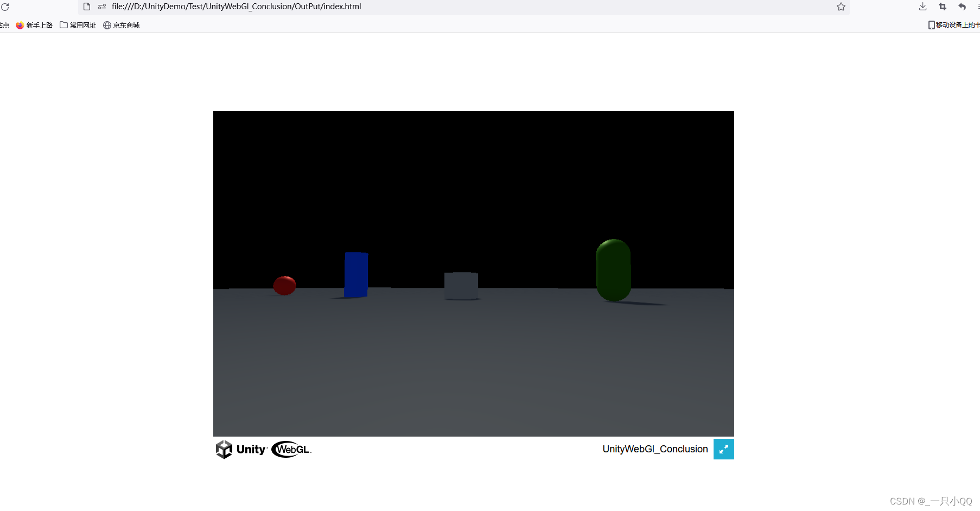Reload the page with the refresh icon
Image resolution: width=980 pixels, height=511 pixels.
pos(5,7)
